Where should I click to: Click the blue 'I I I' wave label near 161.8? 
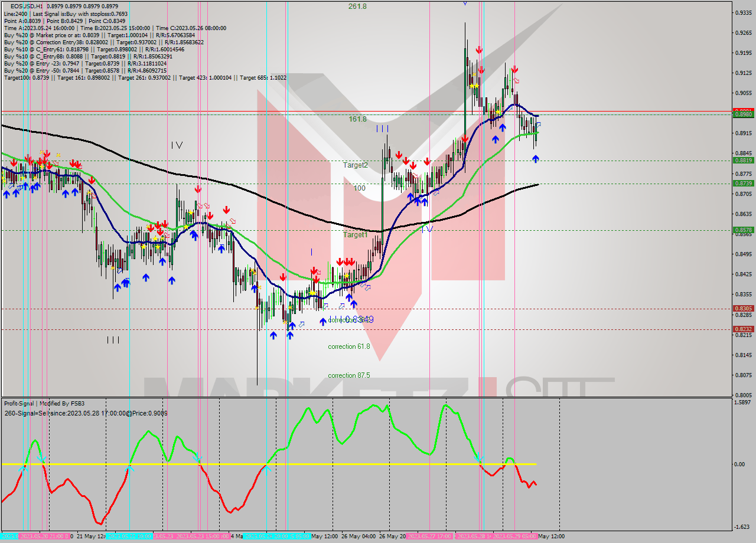coord(383,128)
